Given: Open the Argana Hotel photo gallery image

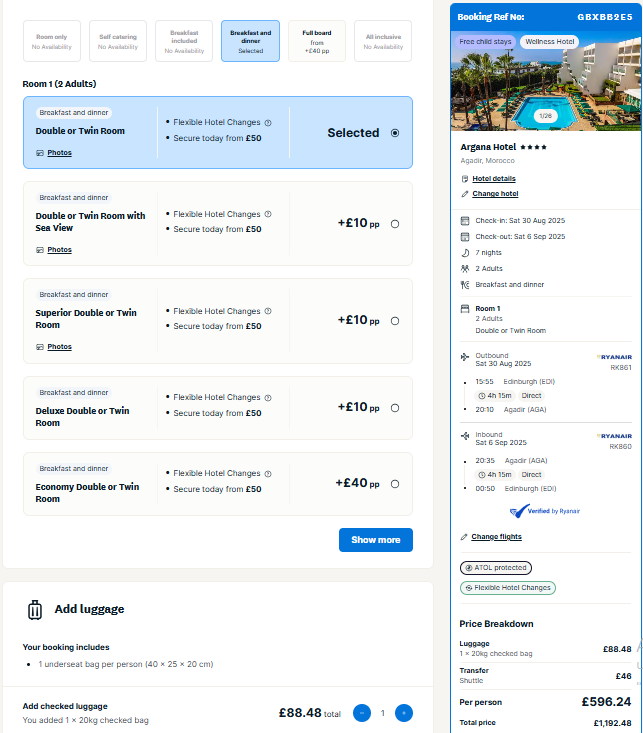Looking at the screenshot, I should tap(546, 81).
